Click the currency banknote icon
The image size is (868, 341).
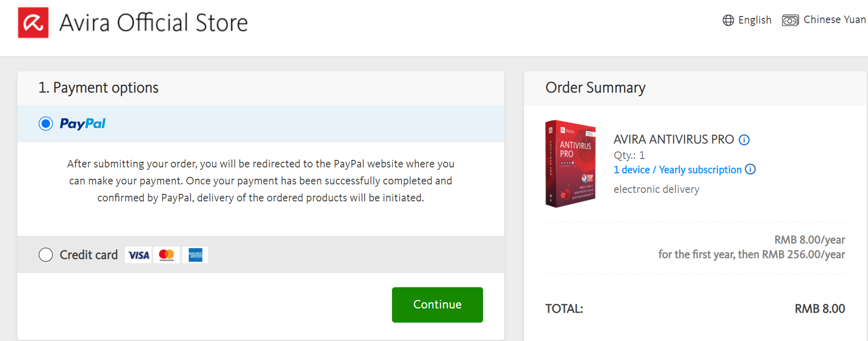tap(790, 20)
